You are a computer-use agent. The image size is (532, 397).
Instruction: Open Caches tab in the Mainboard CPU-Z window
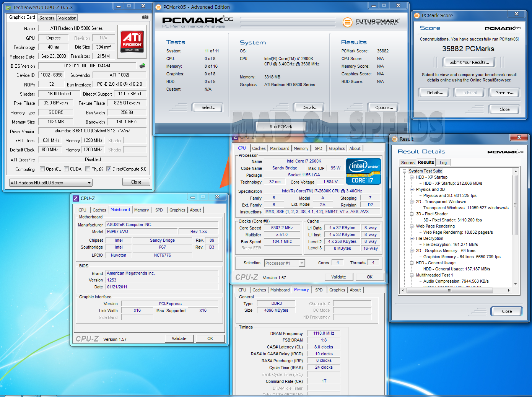click(99, 210)
